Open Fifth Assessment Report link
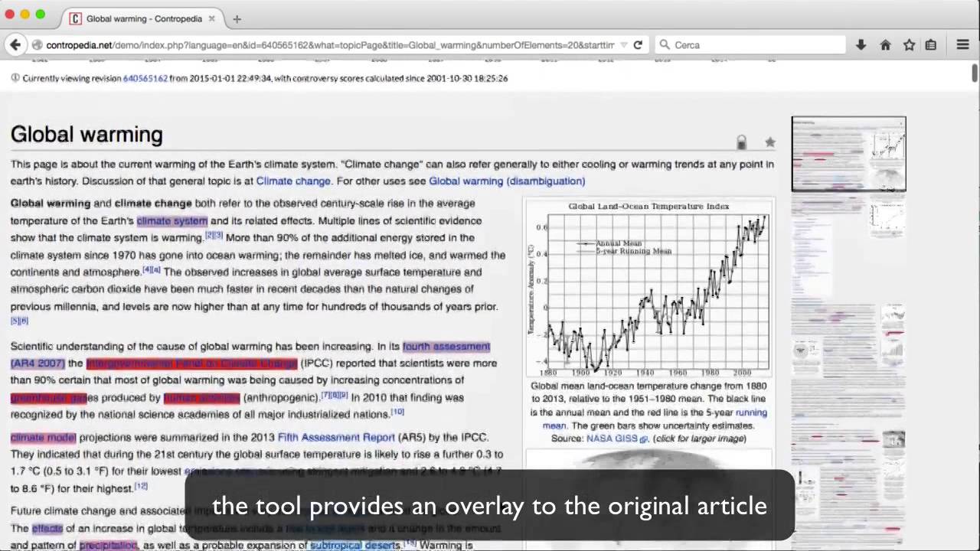 pos(336,438)
